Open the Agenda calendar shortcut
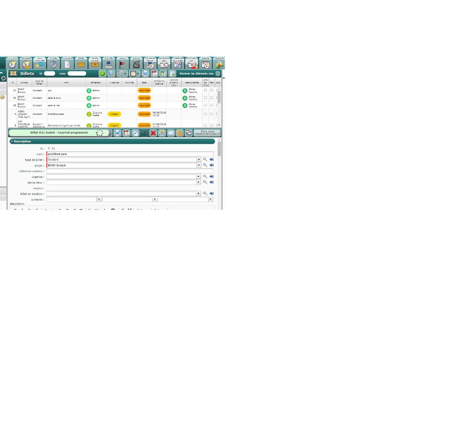Viewport: 476px width, 448px height. pyautogui.click(x=206, y=63)
